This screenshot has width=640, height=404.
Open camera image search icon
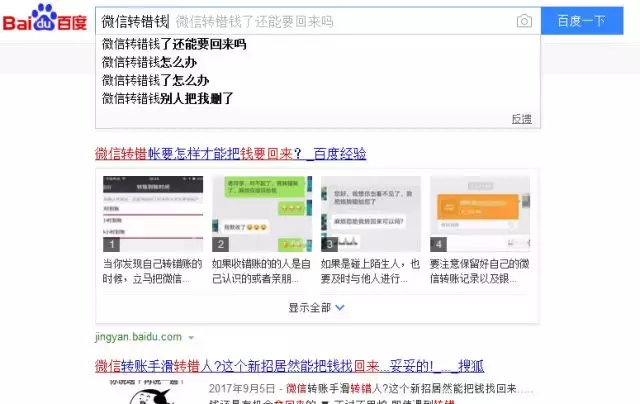[524, 21]
